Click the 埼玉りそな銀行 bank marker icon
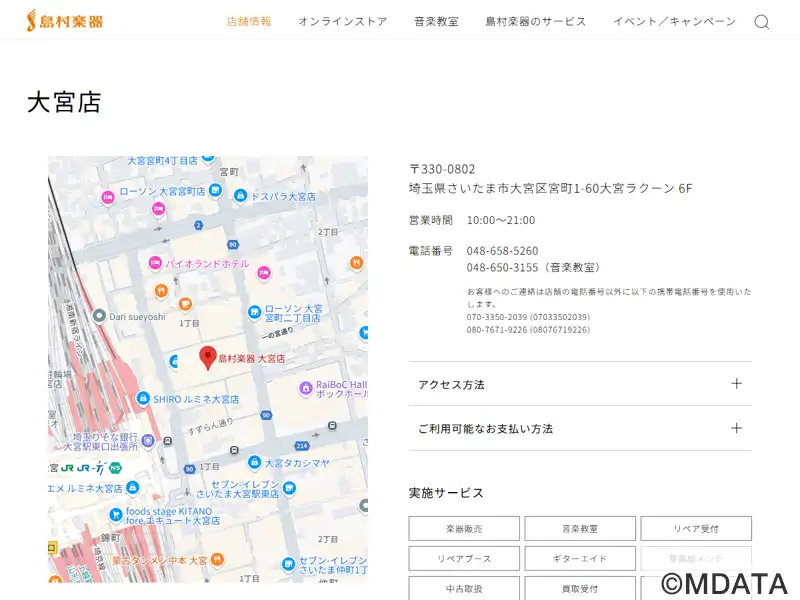800x600 pixels. [148, 441]
